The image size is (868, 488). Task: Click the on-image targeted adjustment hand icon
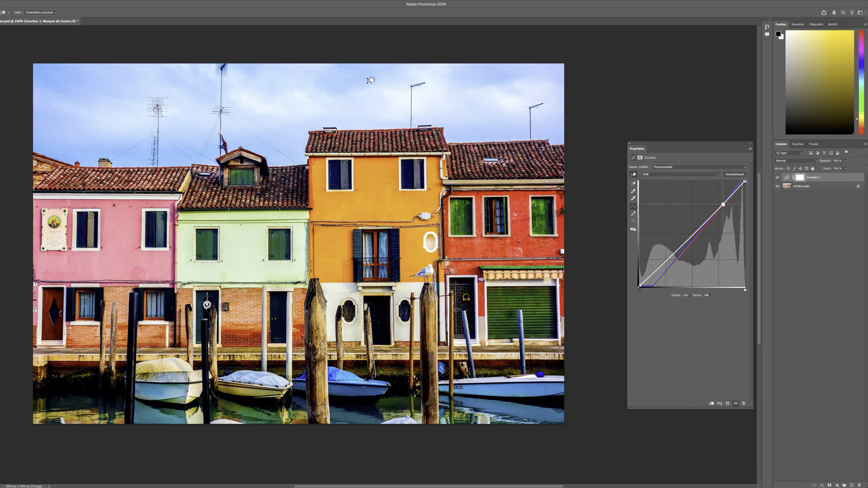(x=633, y=174)
